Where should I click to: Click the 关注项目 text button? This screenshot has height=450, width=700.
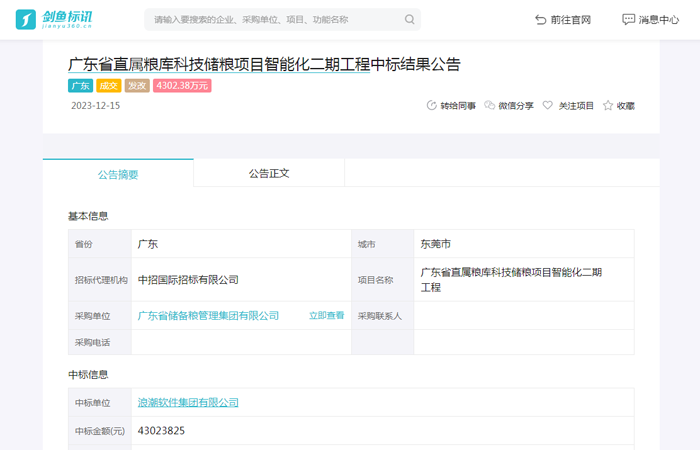pyautogui.click(x=576, y=106)
